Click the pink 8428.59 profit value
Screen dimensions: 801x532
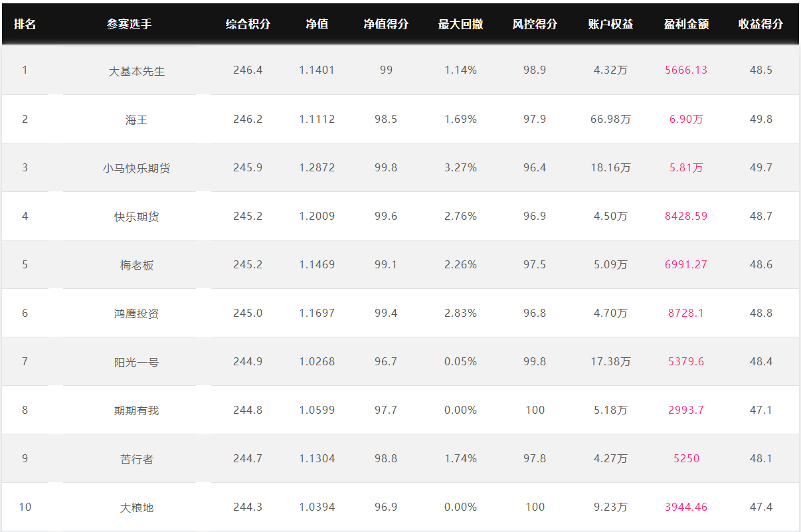[686, 216]
